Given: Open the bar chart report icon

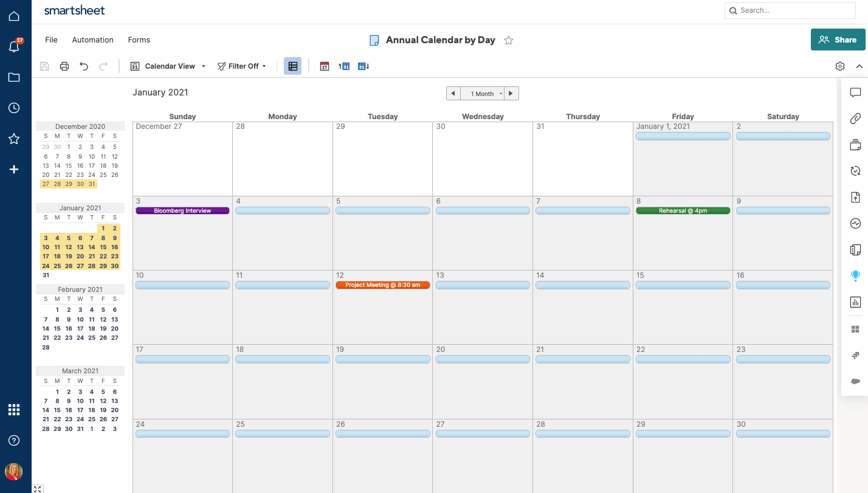Looking at the screenshot, I should (855, 302).
